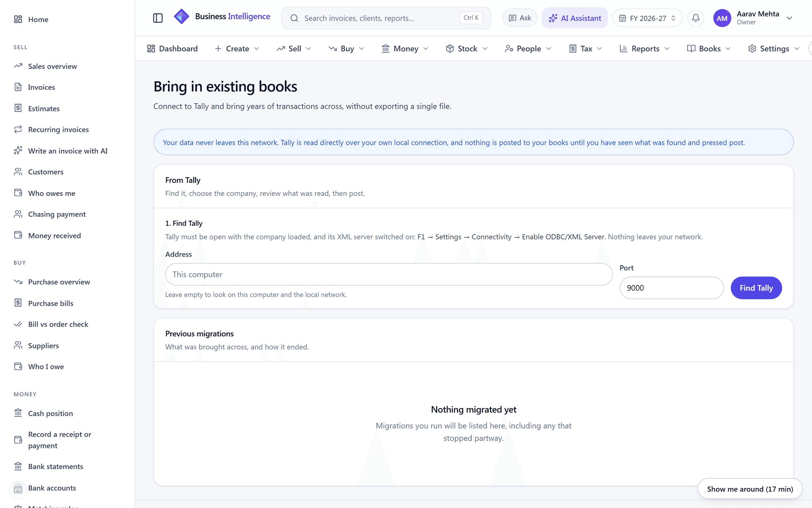Toggle the sidebar panel icon
812x508 pixels.
point(158,18)
